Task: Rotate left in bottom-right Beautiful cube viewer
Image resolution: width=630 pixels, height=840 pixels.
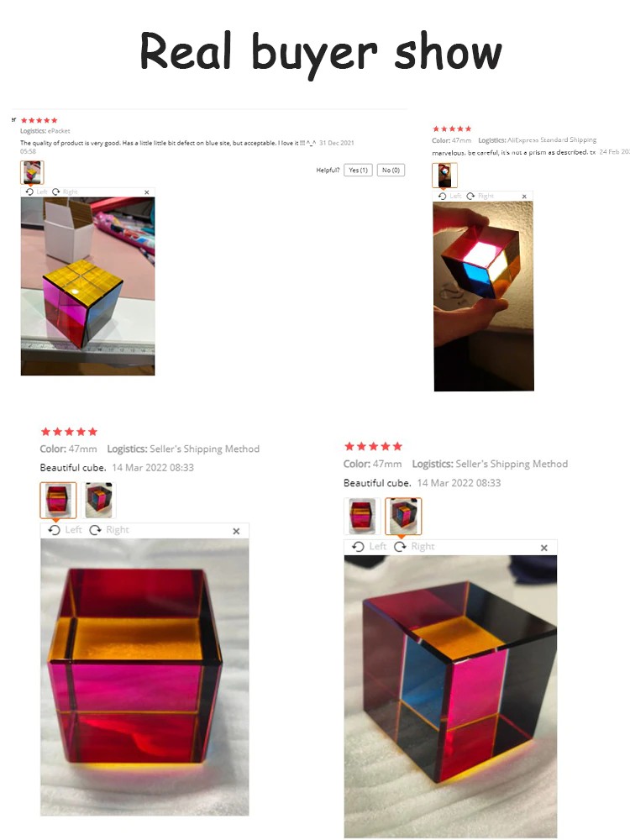Action: coord(359,547)
